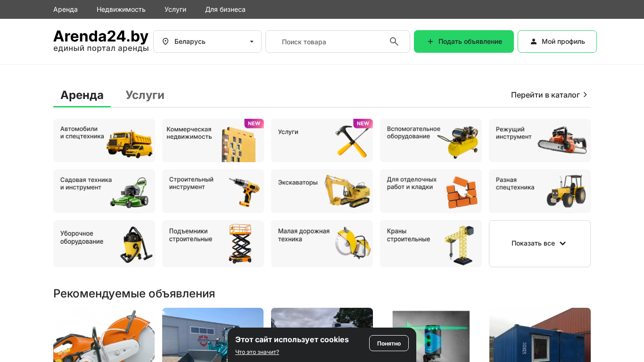
Task: Click the Рекомендуемые объявления heading
Action: coord(134,294)
